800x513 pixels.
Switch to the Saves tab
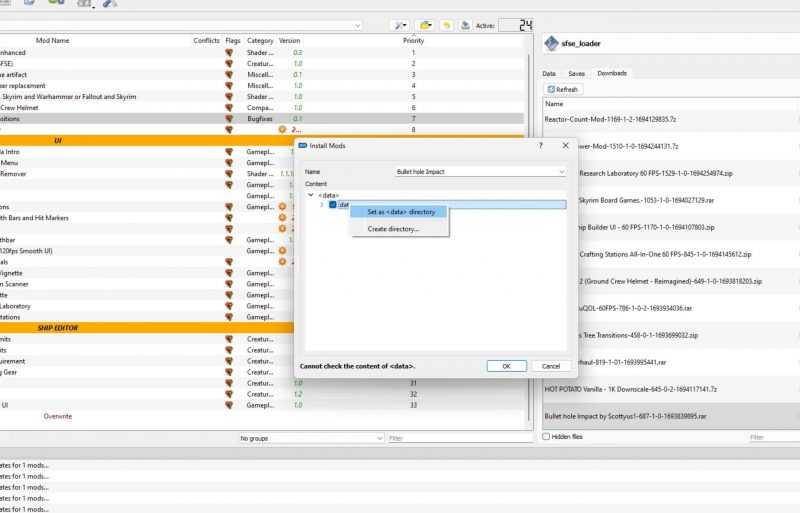576,73
